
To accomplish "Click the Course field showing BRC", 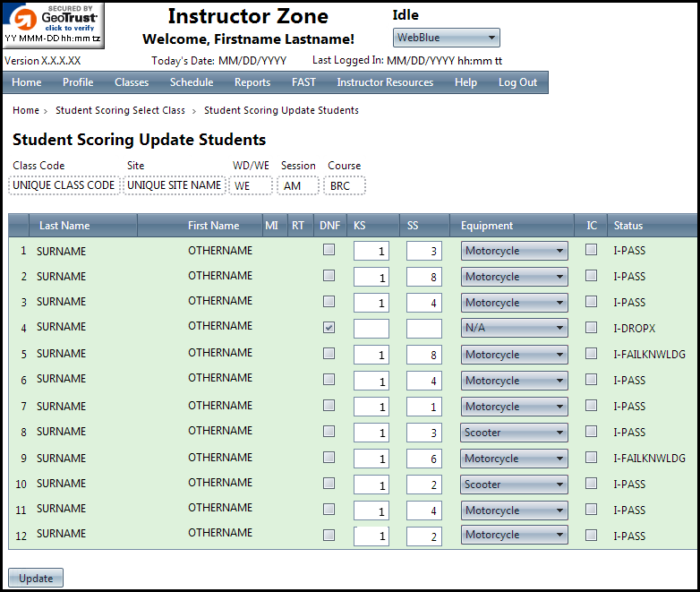I will point(345,185).
